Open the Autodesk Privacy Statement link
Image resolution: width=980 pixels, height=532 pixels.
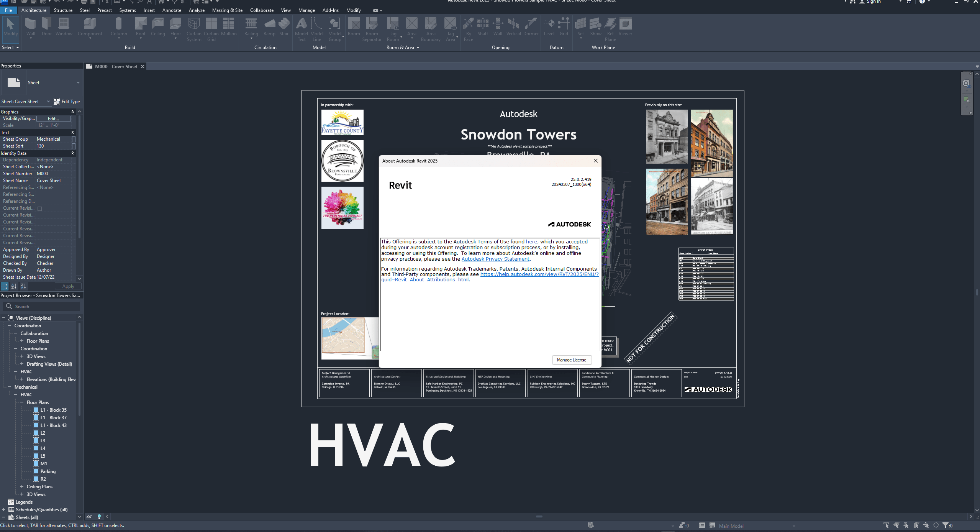495,259
